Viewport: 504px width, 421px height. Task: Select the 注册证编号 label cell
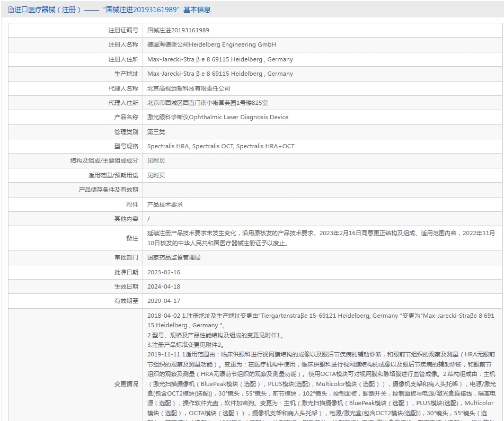pos(123,30)
